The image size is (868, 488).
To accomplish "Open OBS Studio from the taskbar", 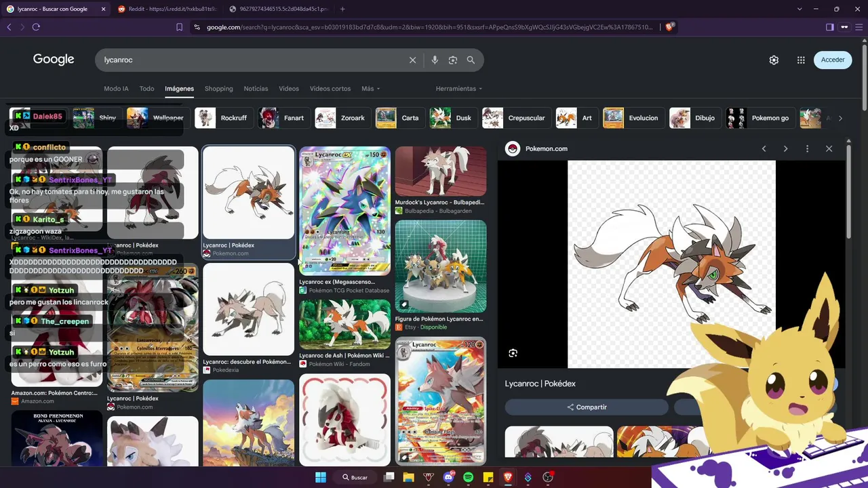I will click(548, 477).
